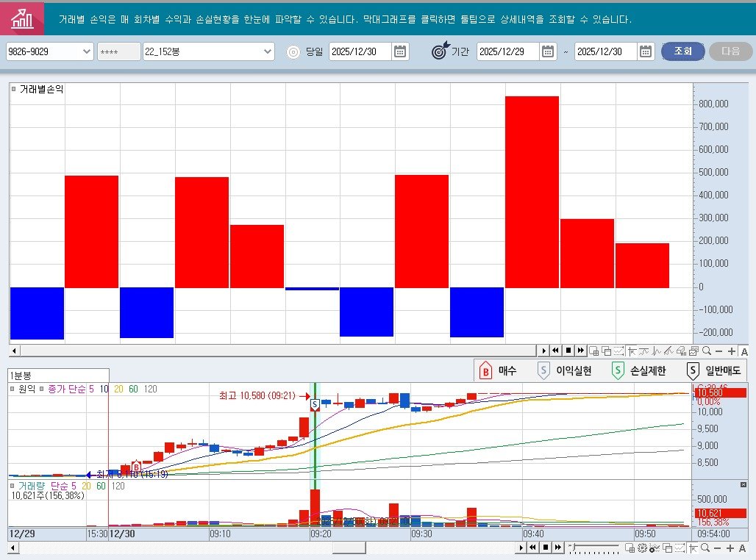Screen dimensions: 756x560
Task: Select the 당일 radio button
Action: coord(293,52)
